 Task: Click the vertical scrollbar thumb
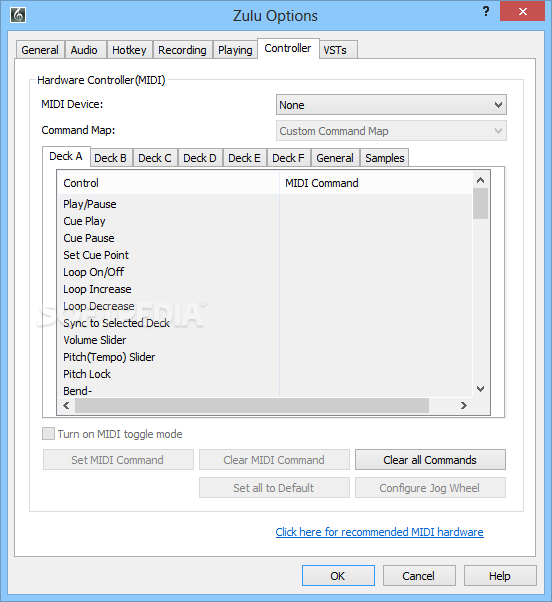point(480,203)
